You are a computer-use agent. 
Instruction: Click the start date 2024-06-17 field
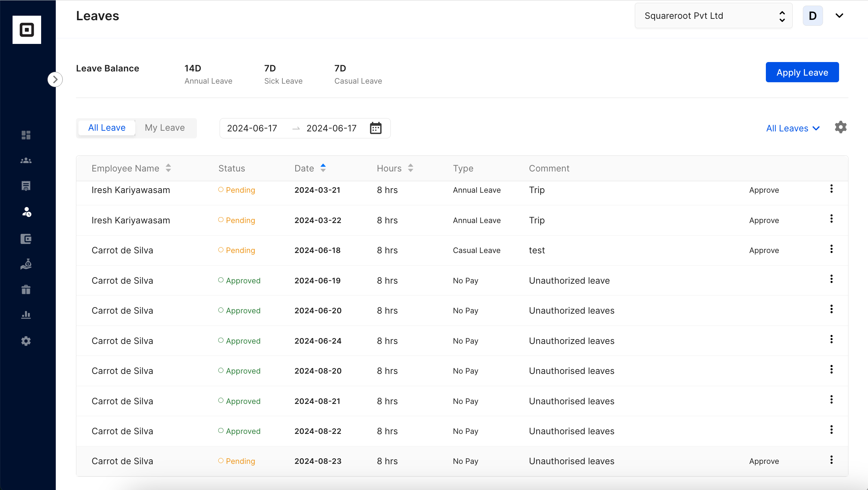pos(252,128)
